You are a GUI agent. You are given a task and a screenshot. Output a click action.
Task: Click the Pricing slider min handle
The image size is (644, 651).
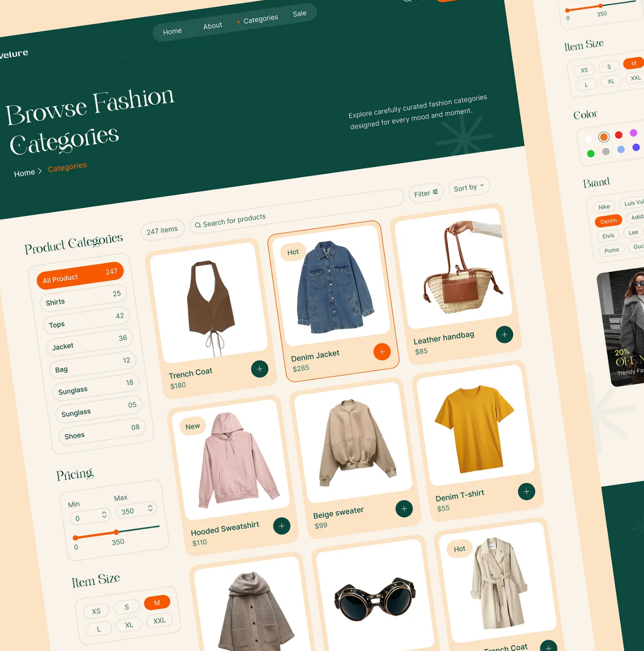[x=75, y=538]
